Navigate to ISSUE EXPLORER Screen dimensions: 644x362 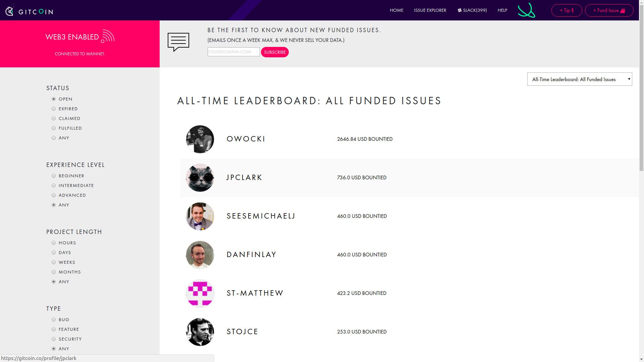pyautogui.click(x=430, y=10)
